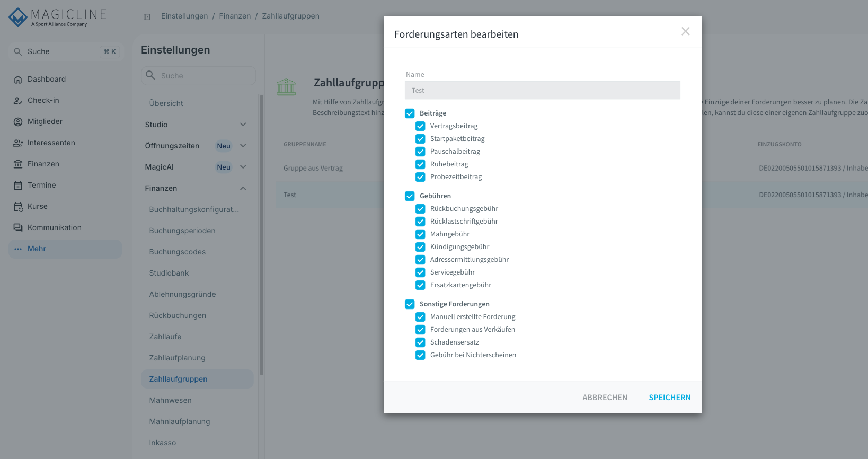Click Abbrechen to cancel editing
The height and width of the screenshot is (459, 868).
605,398
